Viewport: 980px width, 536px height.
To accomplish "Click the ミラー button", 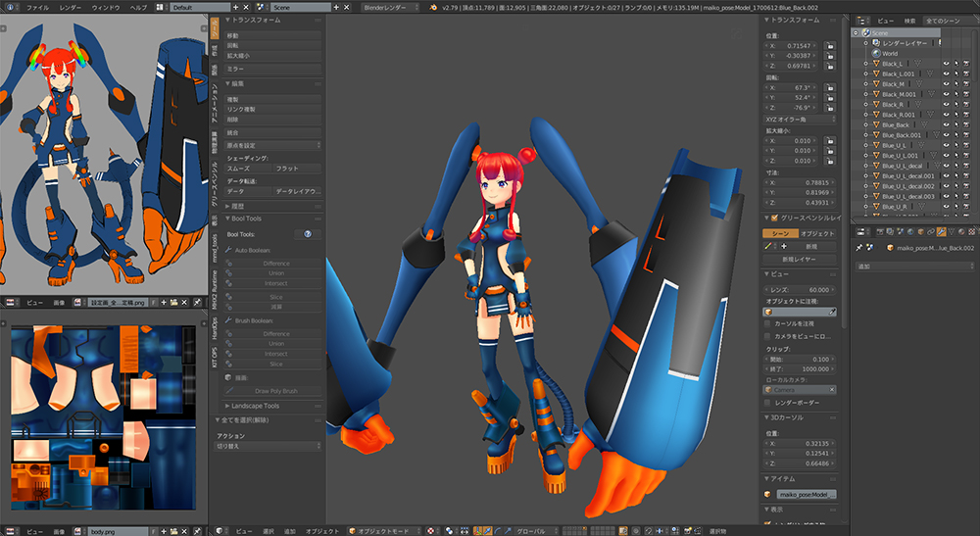I will pyautogui.click(x=273, y=69).
